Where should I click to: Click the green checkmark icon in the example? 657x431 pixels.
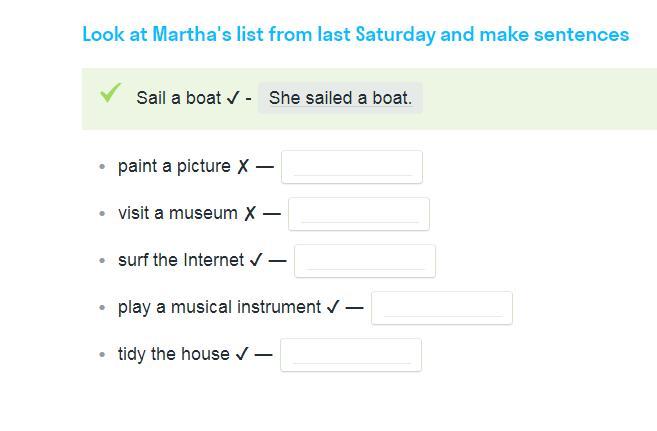click(x=110, y=94)
